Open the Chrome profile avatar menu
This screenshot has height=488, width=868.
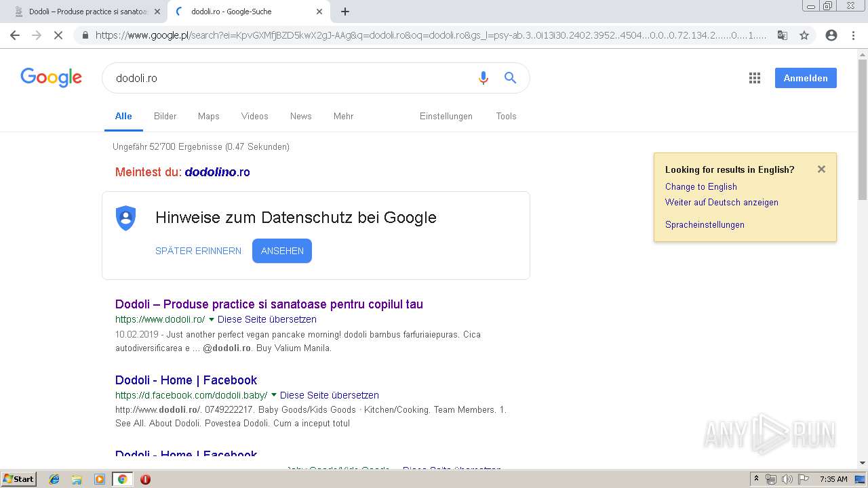[831, 35]
